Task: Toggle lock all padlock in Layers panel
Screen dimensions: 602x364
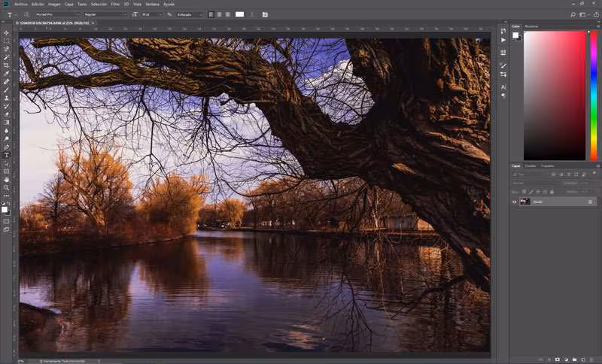Action: 552,191
